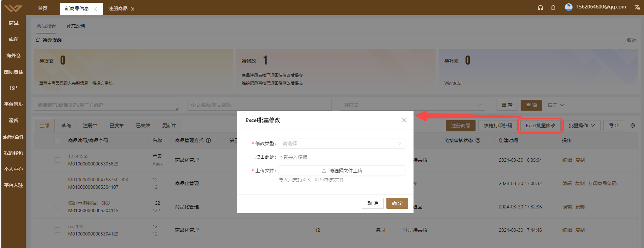
Task: Collapse the reminders with 收起
Action: pos(631,40)
